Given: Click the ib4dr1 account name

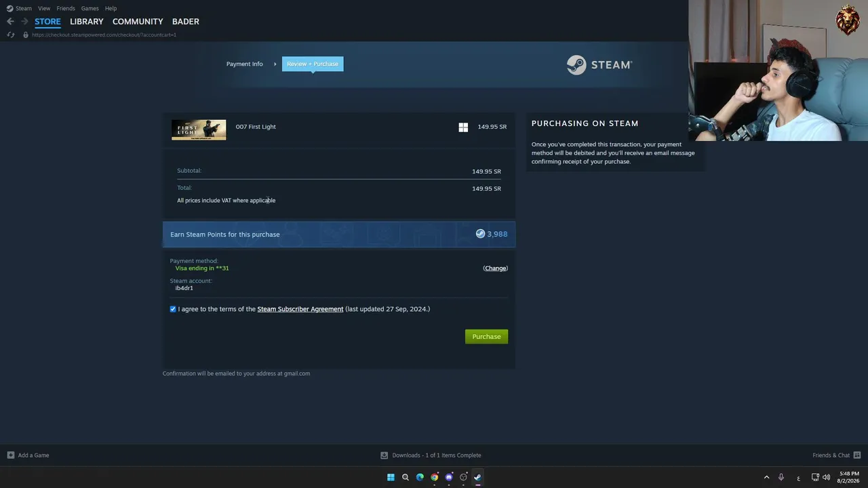Looking at the screenshot, I should click(184, 288).
